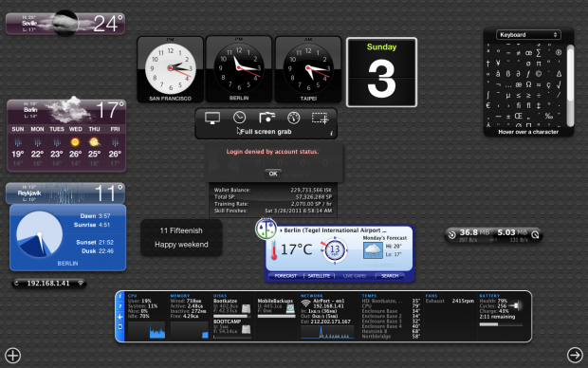Click the Bootkatze disk icon
The height and width of the screenshot is (368, 588).
[x=247, y=309]
